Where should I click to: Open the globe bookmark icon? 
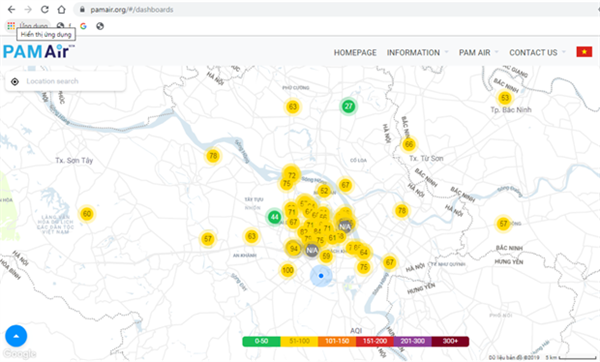pyautogui.click(x=100, y=26)
